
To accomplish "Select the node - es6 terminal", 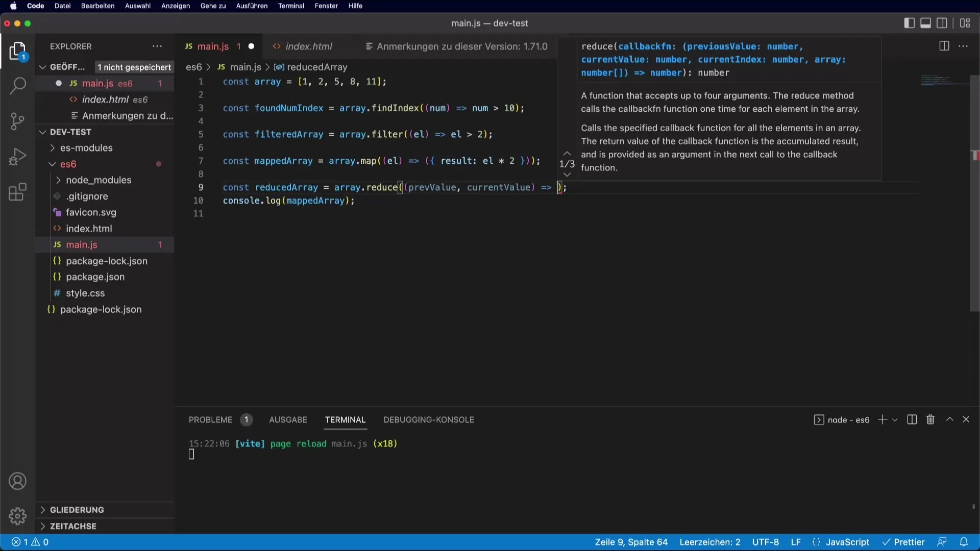I will point(841,420).
